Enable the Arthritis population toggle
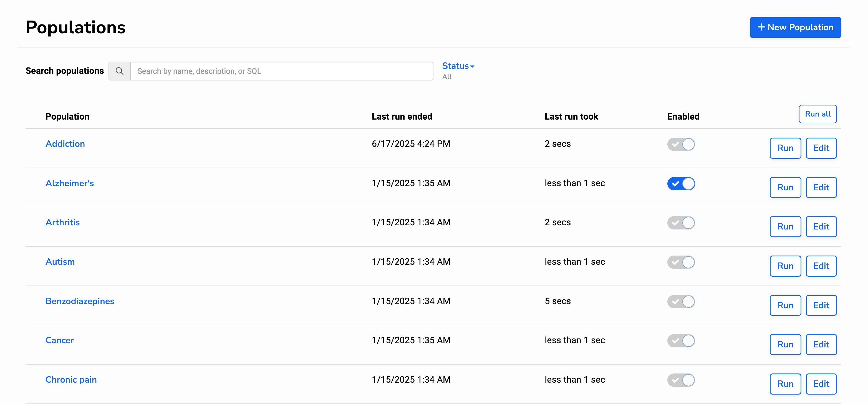This screenshot has height=404, width=868. 681,223
